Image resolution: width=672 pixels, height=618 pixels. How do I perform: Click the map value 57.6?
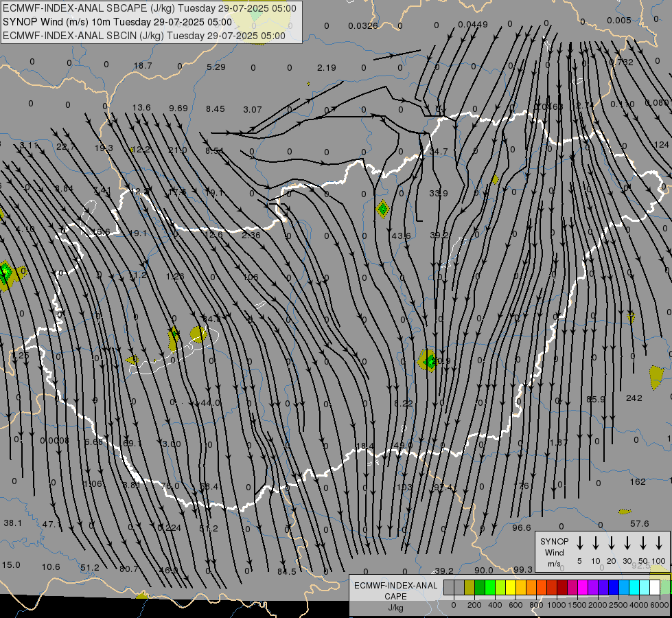coord(640,524)
